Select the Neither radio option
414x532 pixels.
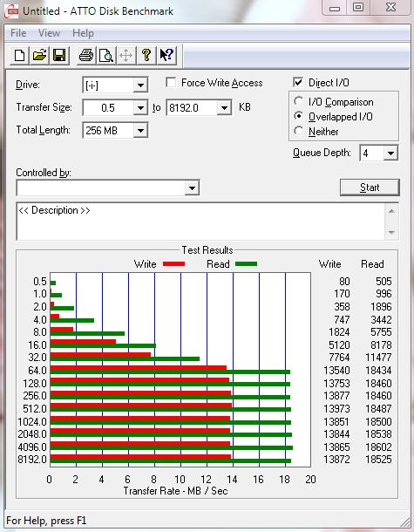point(298,131)
